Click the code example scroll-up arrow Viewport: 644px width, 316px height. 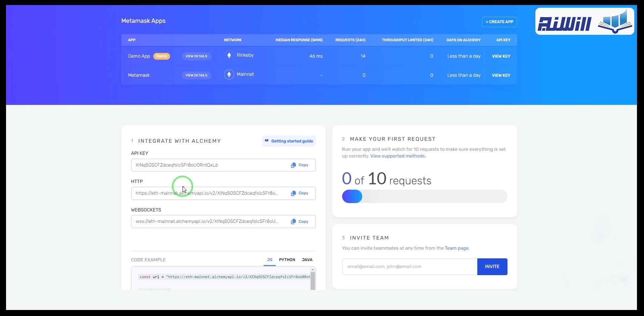point(313,269)
